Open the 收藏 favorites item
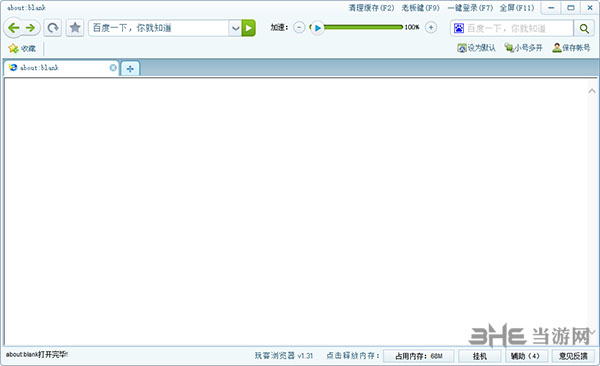Screen dimensions: 600x366 pyautogui.click(x=22, y=49)
